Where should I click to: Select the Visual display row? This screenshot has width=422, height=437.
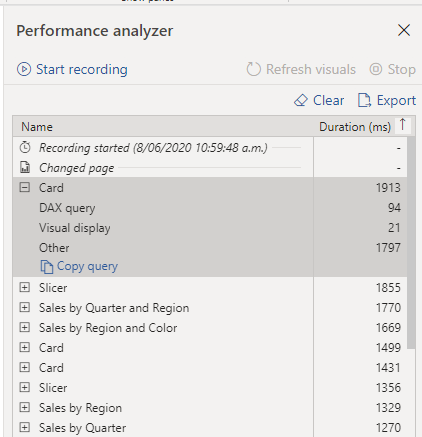click(x=210, y=228)
